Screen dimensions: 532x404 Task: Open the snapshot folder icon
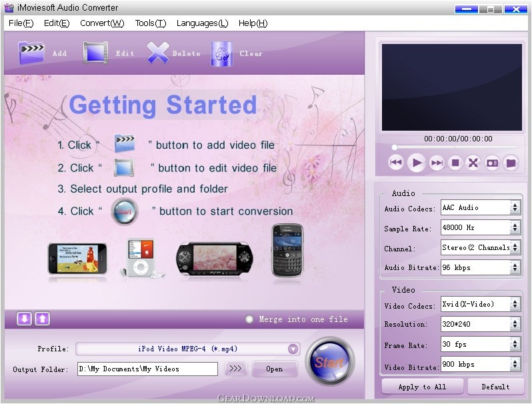[511, 163]
